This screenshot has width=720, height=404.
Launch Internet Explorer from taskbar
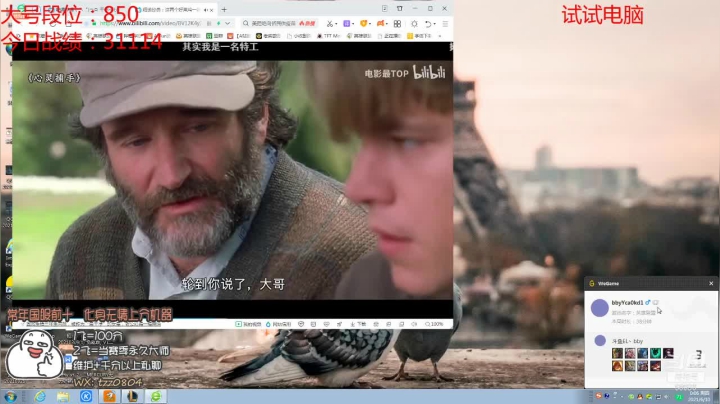(39, 396)
